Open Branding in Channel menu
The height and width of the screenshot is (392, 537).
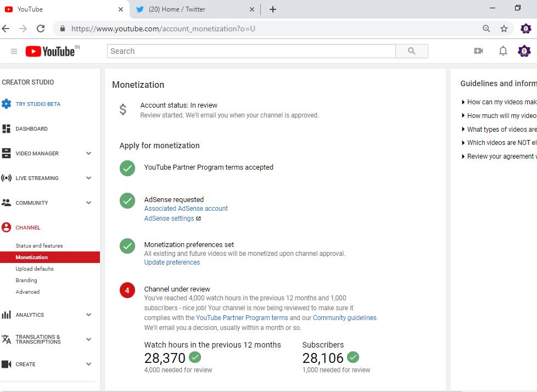coord(26,281)
